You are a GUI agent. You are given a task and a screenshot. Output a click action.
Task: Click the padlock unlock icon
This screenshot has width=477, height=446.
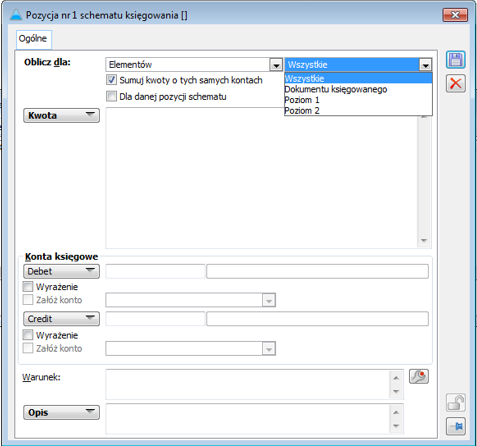456,403
